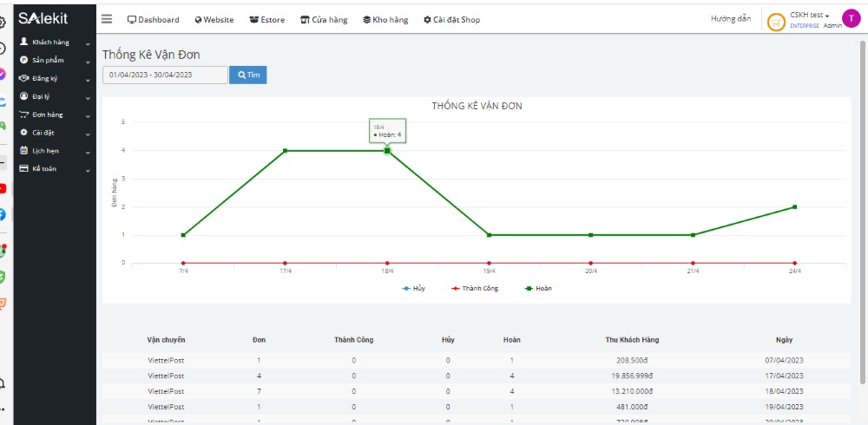Open the Dashboard menu item

(154, 20)
